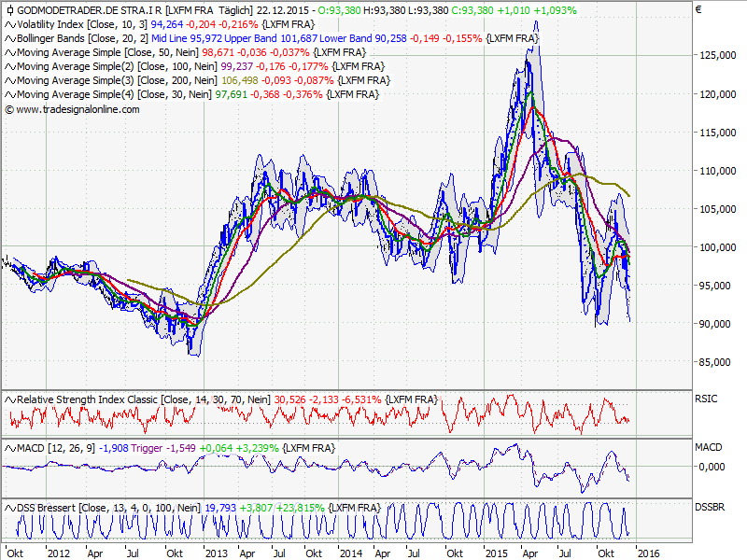Viewport: 747px width, 560px height.
Task: Click the 125,000 price scale label
Action: (716, 55)
